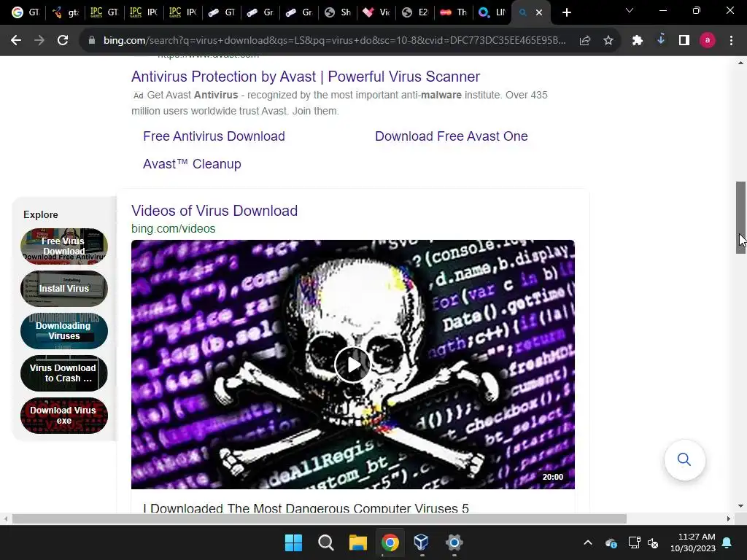
Task: Switch to the 'Th' tab
Action: (454, 12)
